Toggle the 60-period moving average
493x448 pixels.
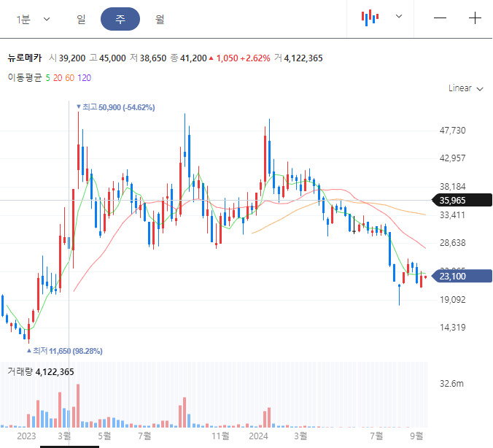click(69, 78)
